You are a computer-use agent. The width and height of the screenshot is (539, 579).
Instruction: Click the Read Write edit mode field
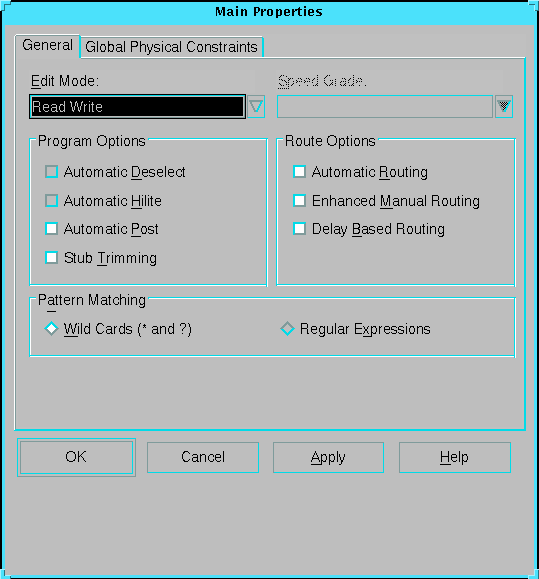137,107
